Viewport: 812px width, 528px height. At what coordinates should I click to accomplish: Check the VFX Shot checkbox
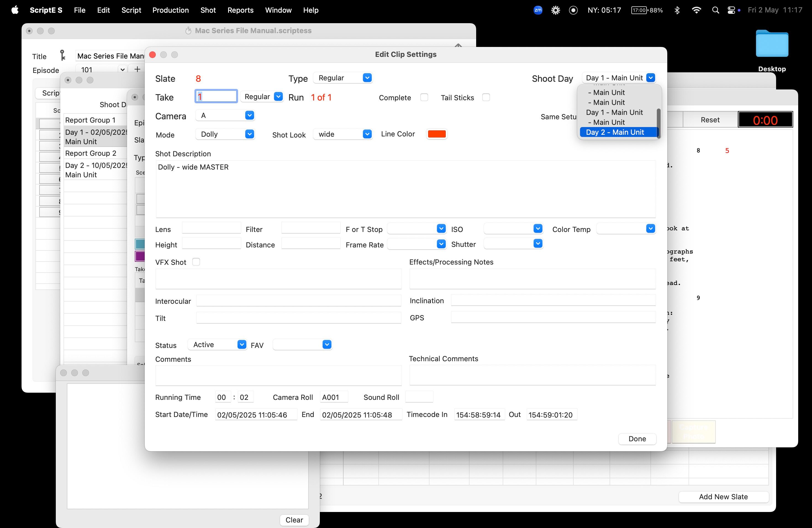tap(196, 262)
